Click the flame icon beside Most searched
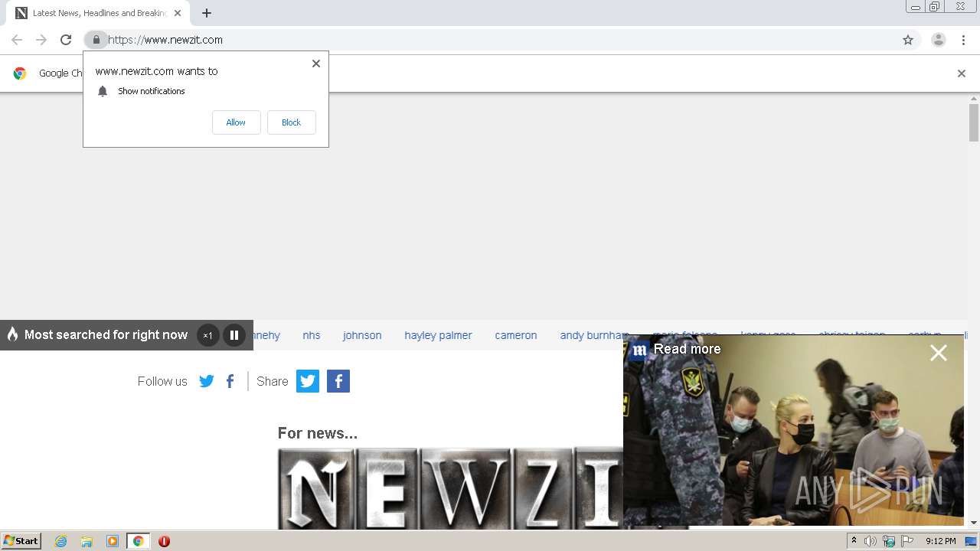 12,334
